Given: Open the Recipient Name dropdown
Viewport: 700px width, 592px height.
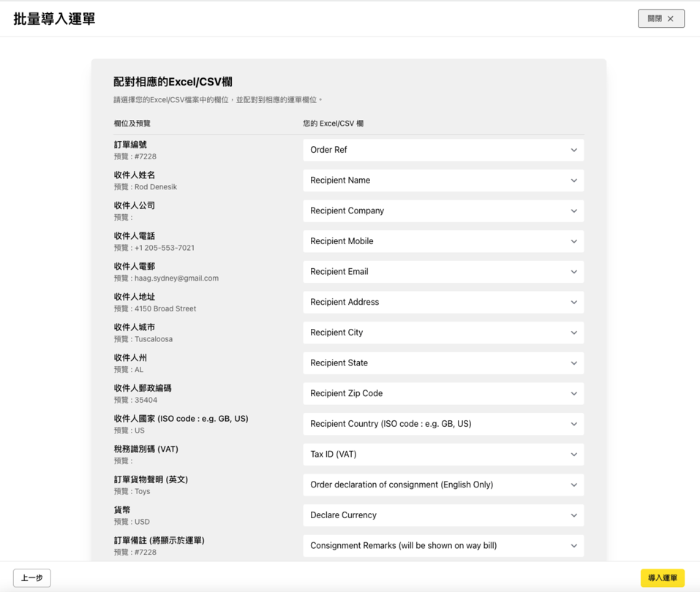Looking at the screenshot, I should (443, 181).
